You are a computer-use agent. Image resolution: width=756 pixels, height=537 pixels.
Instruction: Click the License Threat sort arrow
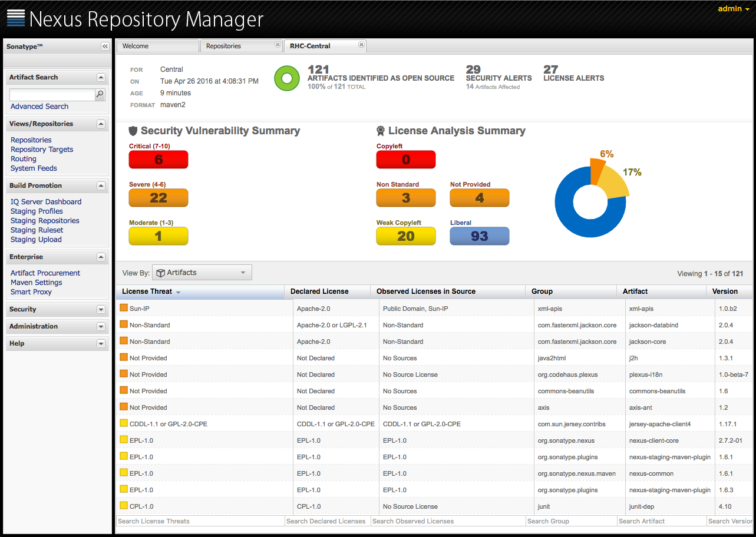pos(178,292)
